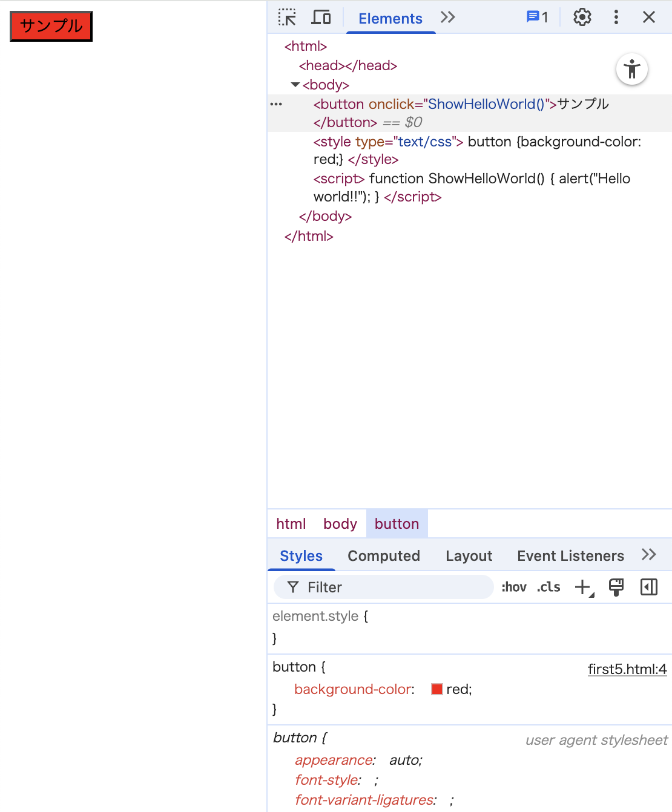Open the red background-color swatch picker
This screenshot has width=672, height=812.
(436, 689)
